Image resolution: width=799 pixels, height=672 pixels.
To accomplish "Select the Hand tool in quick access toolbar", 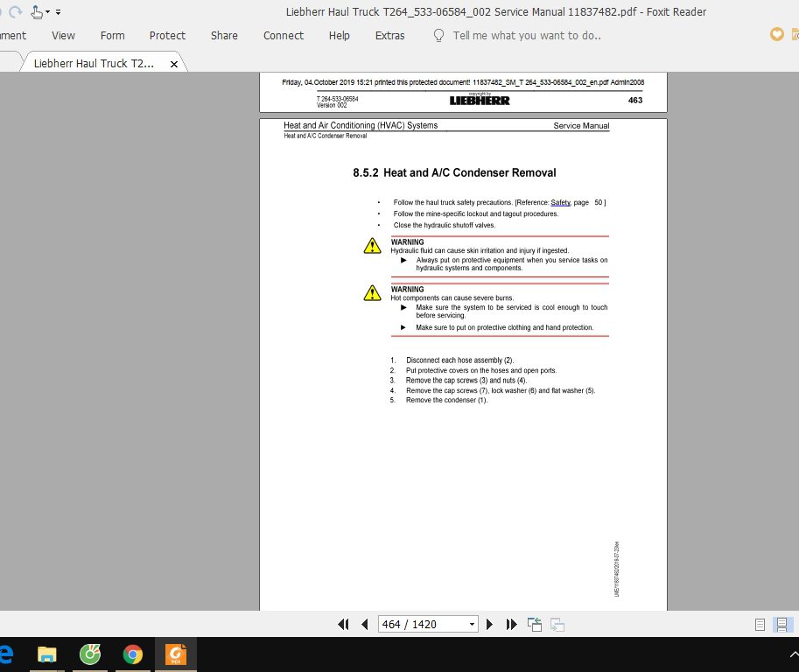I will [x=36, y=11].
